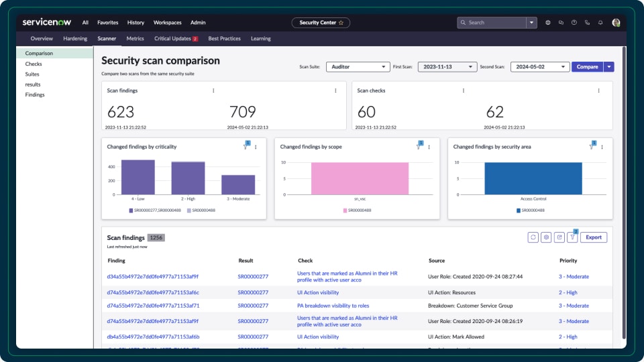The width and height of the screenshot is (644, 362).
Task: Open the notifications bell
Action: coord(600,22)
